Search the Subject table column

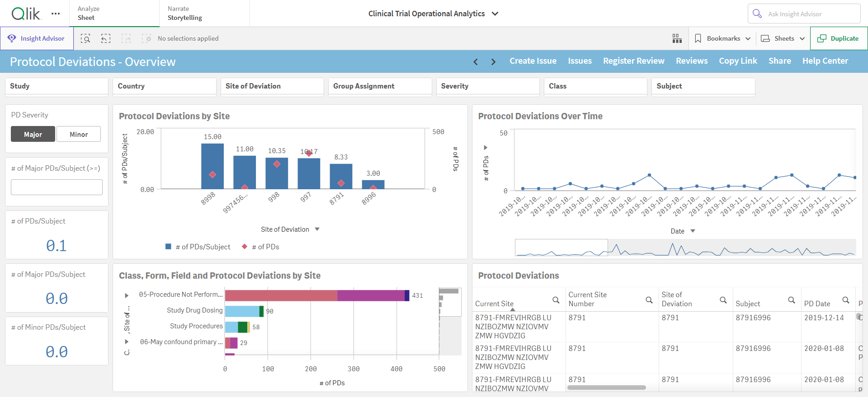tap(792, 300)
